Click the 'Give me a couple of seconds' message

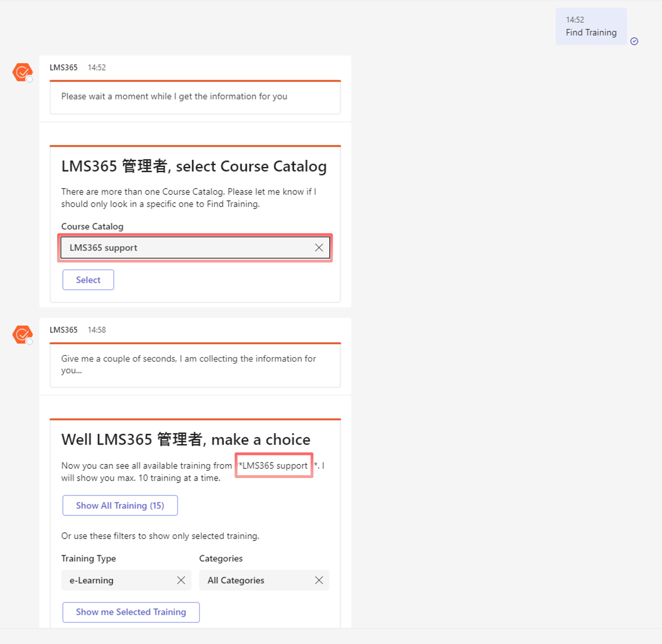pyautogui.click(x=188, y=364)
